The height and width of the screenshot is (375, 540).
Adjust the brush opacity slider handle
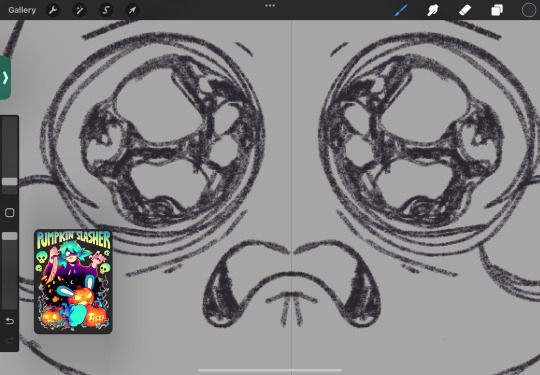[10, 236]
